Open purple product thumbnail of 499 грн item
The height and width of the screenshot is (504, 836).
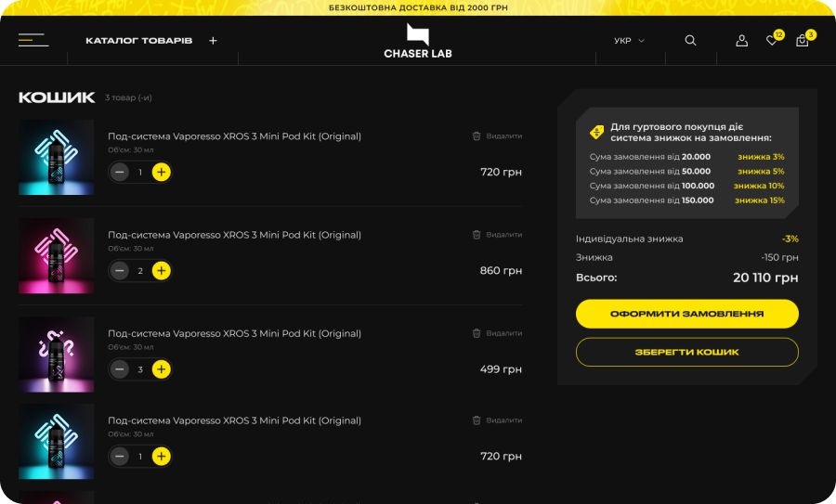coord(56,355)
